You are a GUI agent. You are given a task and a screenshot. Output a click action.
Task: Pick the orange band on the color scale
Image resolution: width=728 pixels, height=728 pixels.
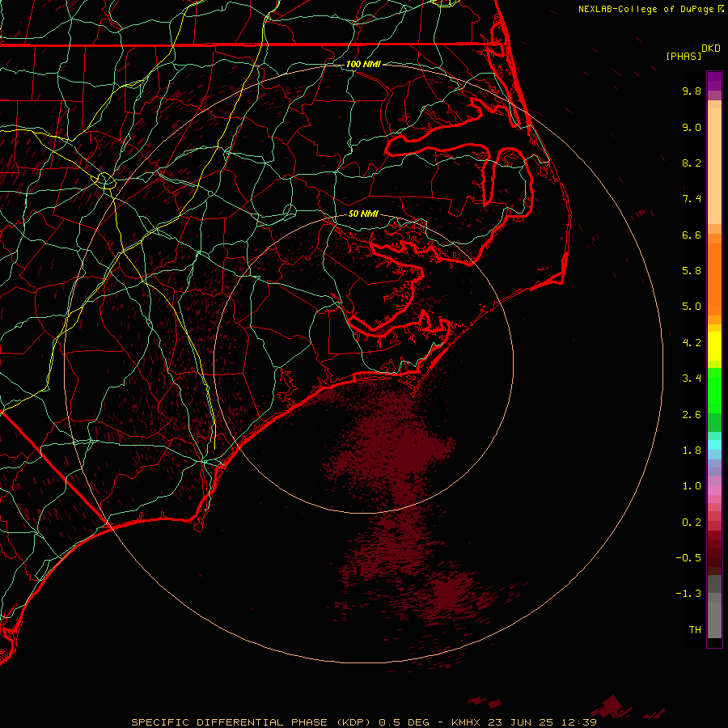714,279
